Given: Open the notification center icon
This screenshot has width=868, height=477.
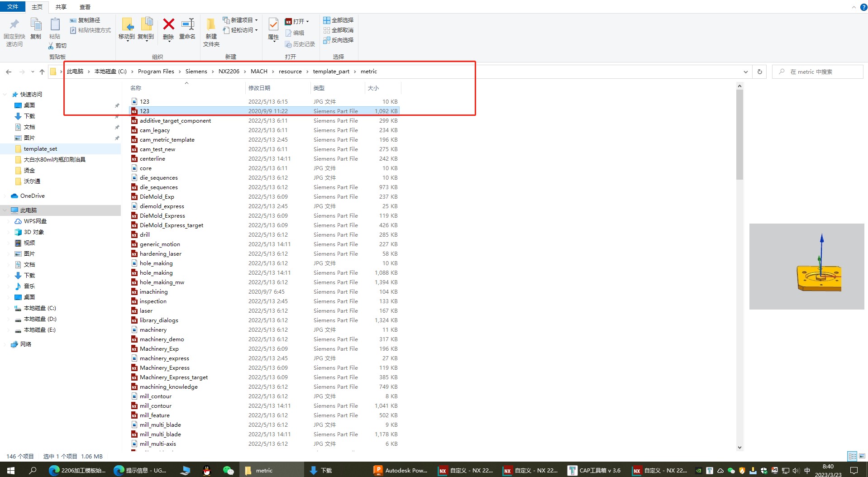Looking at the screenshot, I should tap(854, 471).
